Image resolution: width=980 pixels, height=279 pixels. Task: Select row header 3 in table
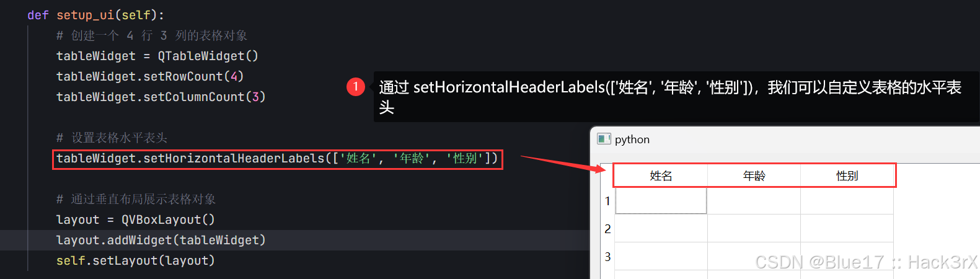(x=607, y=257)
